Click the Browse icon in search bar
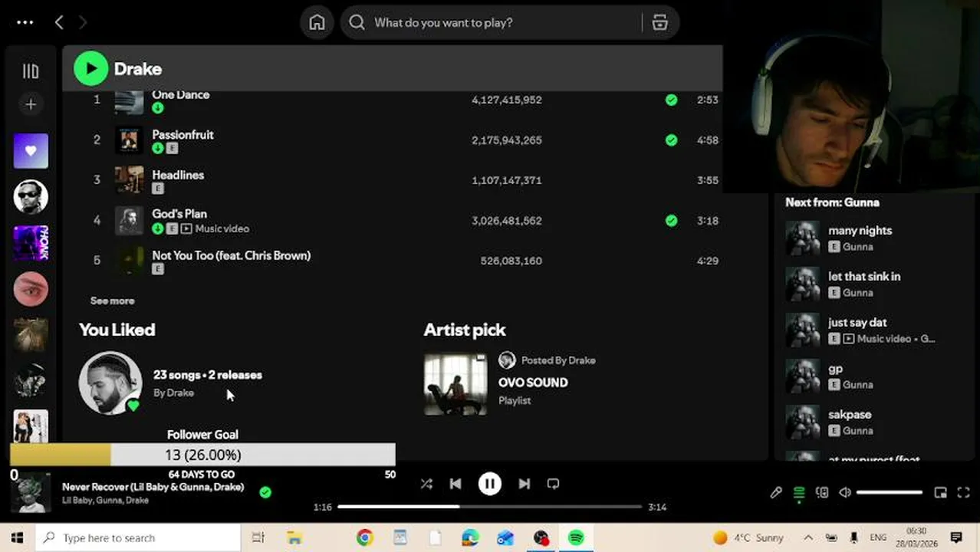Viewport: 980px width, 552px height. (x=659, y=22)
